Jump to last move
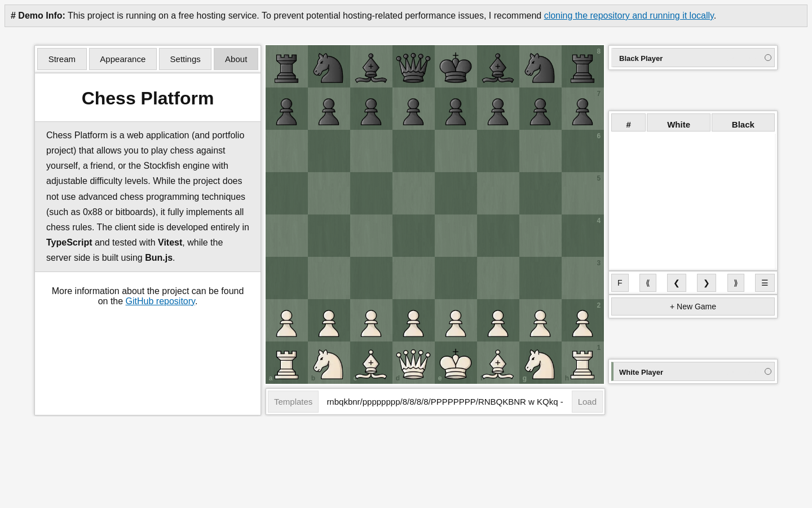The width and height of the screenshot is (812, 508). [736, 283]
